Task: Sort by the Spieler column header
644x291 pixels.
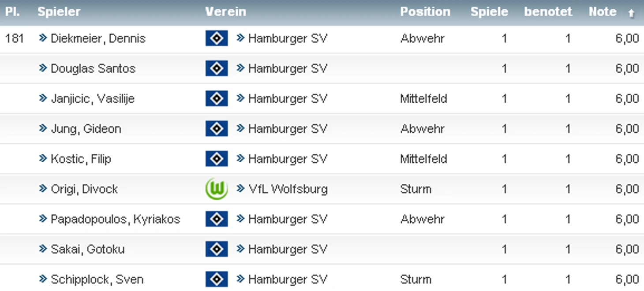Action: click(59, 12)
